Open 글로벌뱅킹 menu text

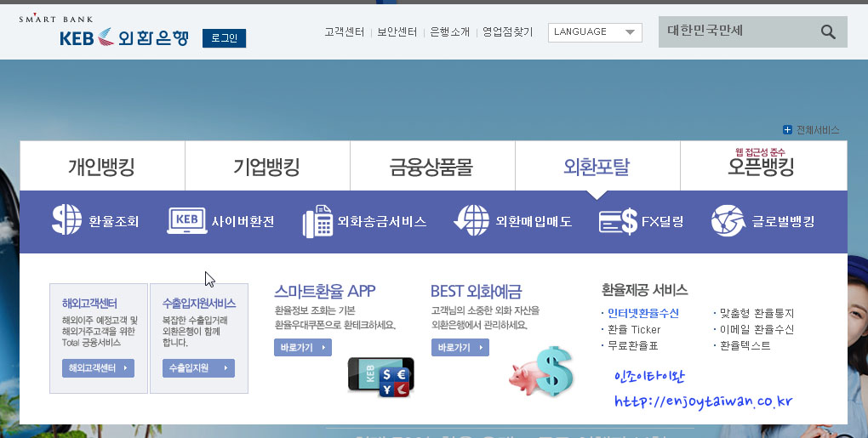pos(783,222)
